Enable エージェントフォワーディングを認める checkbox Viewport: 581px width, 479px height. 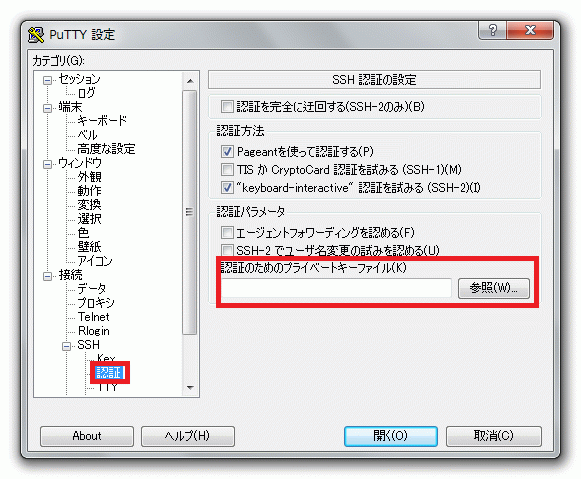click(x=227, y=233)
